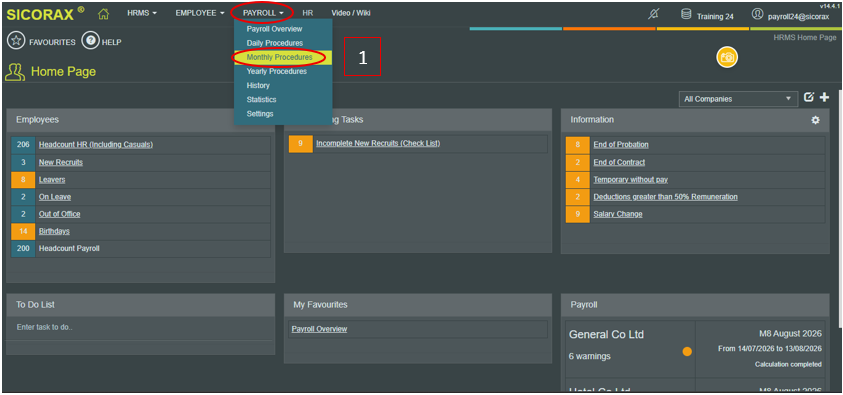Open New Recruits link
This screenshot has height=395, width=843.
(x=61, y=162)
